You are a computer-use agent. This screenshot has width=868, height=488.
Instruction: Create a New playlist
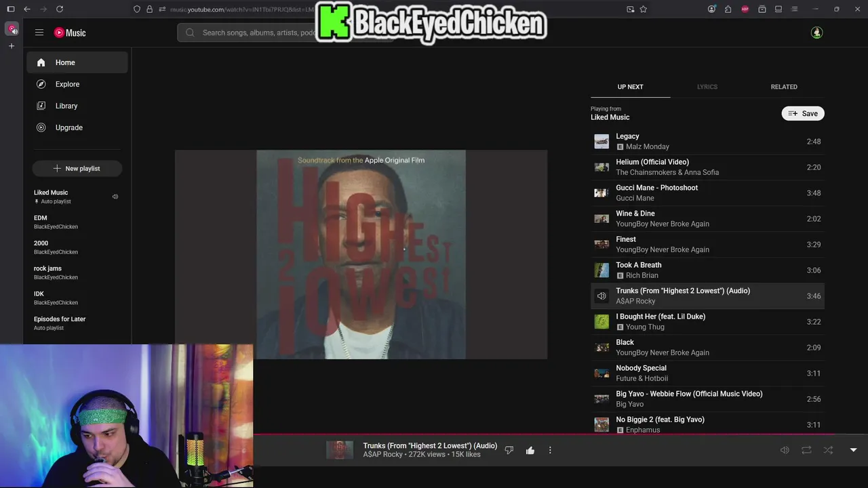point(77,168)
